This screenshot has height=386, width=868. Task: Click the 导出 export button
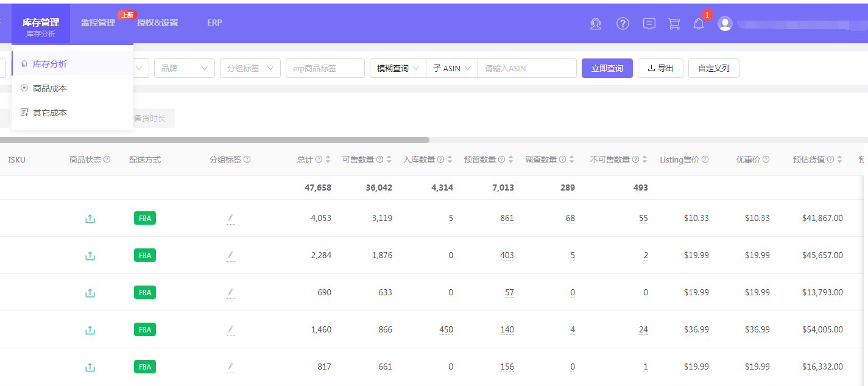tap(660, 68)
